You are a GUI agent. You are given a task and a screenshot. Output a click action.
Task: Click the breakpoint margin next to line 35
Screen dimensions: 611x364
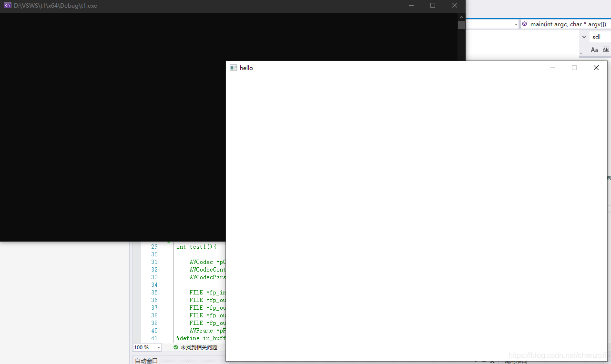click(139, 292)
